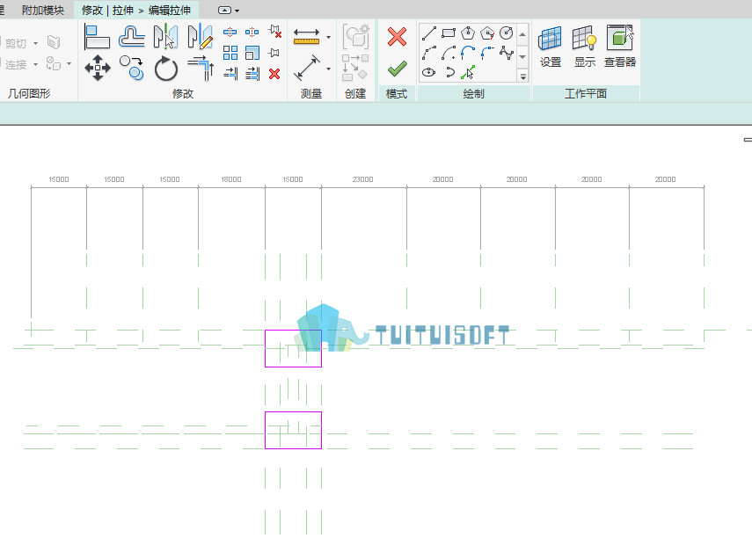The height and width of the screenshot is (560, 752).
Task: Open split face dropdown arrow in 几何图形
Action: [x=69, y=63]
